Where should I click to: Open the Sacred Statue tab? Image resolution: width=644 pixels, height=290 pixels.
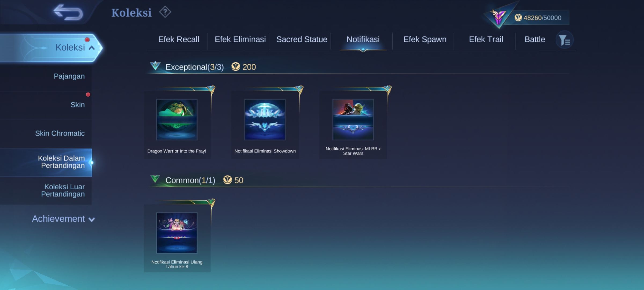click(302, 39)
